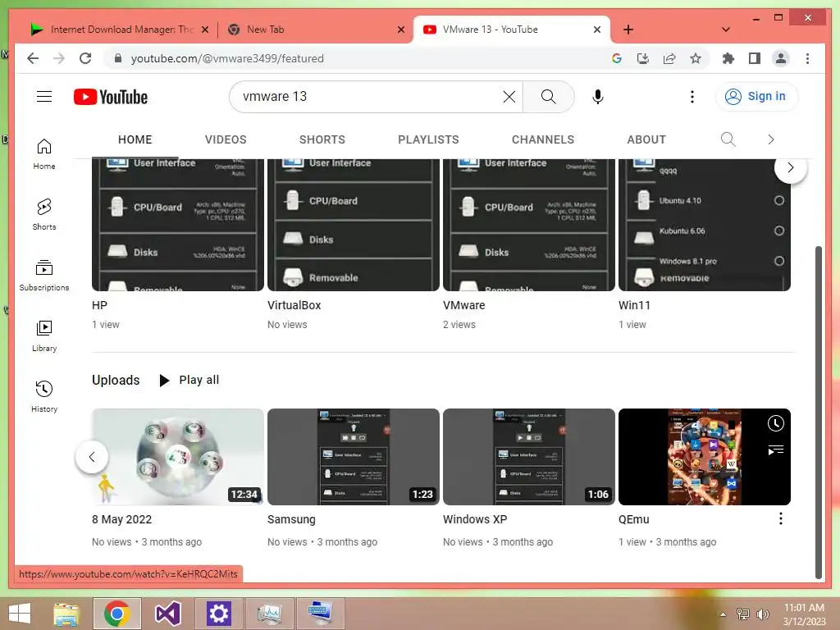Image resolution: width=840 pixels, height=630 pixels.
Task: Open Library in the sidebar
Action: [44, 336]
